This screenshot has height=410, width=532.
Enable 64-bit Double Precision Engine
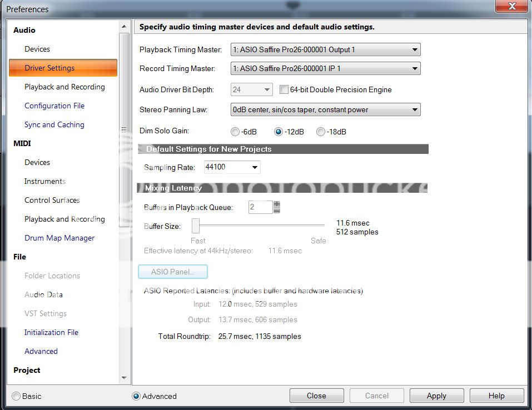284,89
